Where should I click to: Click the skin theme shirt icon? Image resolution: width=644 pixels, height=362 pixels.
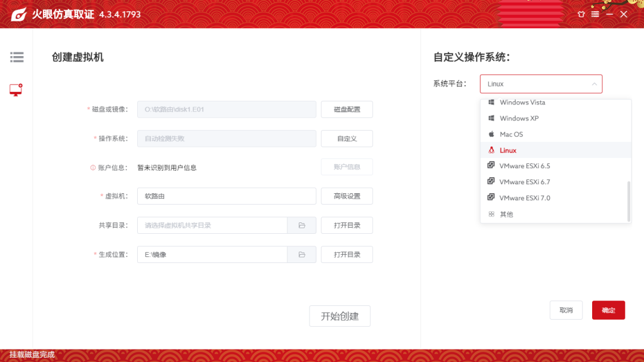(x=581, y=14)
